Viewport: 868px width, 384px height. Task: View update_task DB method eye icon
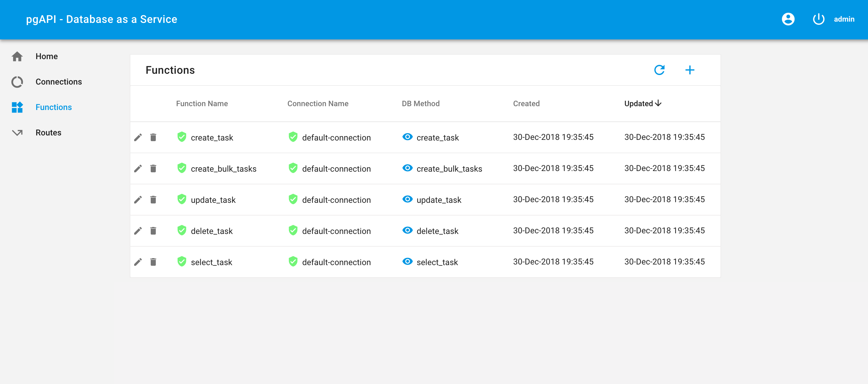[407, 199]
